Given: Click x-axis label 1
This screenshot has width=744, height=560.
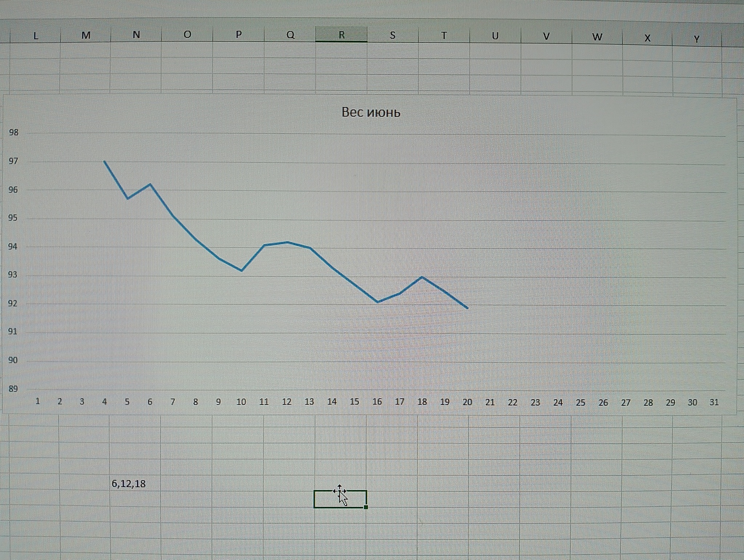Looking at the screenshot, I should (x=37, y=401).
